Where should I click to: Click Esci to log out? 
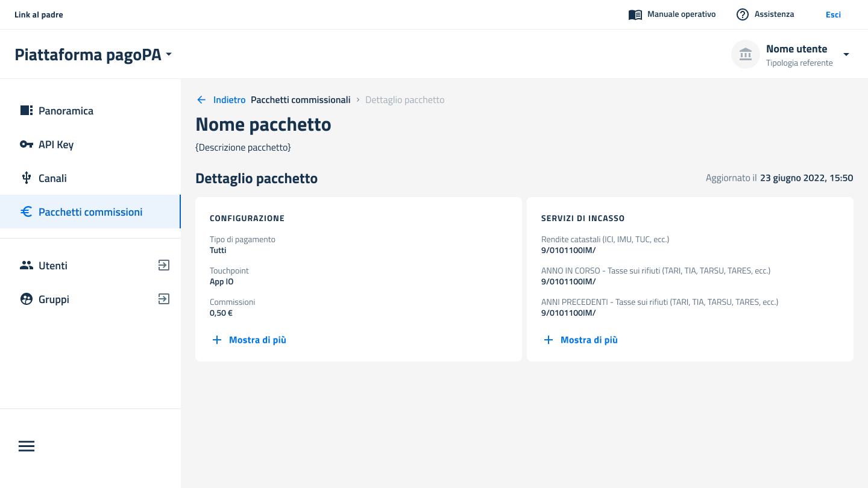coord(833,14)
